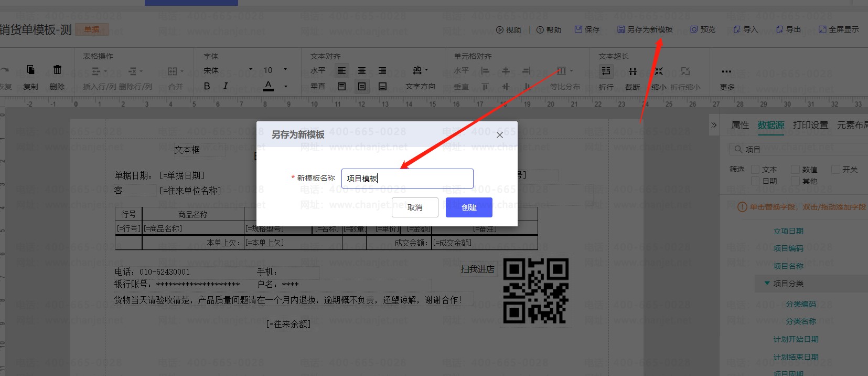This screenshot has height=376, width=868.
Task: Click the 删除 delete trash icon
Action: tap(57, 70)
